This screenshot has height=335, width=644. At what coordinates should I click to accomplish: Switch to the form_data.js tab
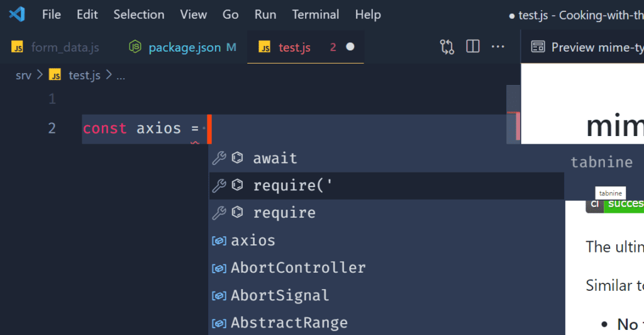(55, 47)
